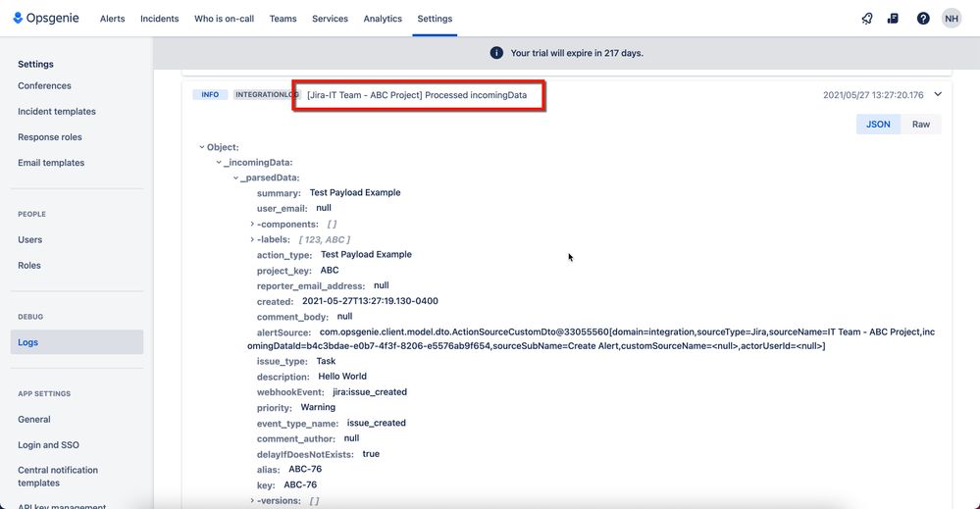Select the user_email null value

(324, 208)
